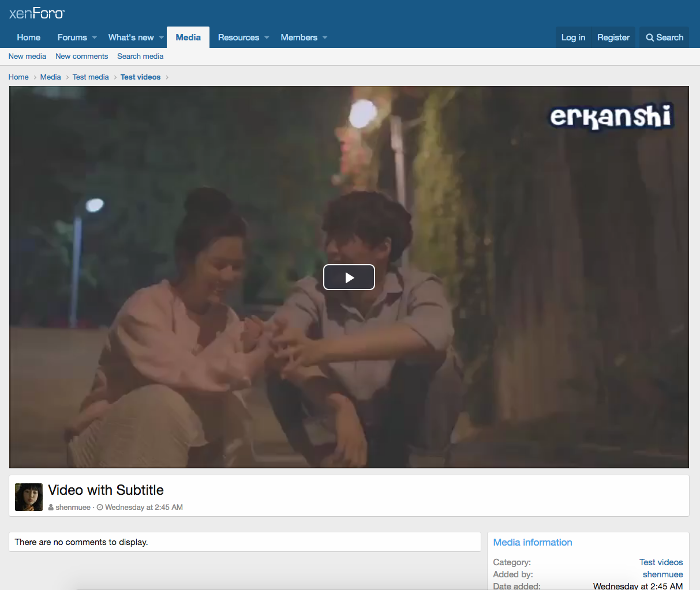Navigate to Test media breadcrumb
This screenshot has width=700, height=590.
[91, 77]
